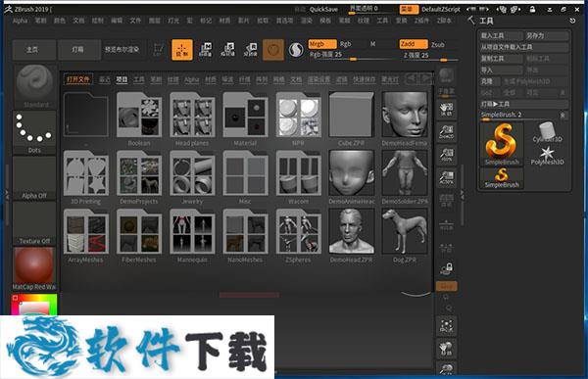Toggle the Zadd button
The image size is (588, 379).
pos(414,44)
